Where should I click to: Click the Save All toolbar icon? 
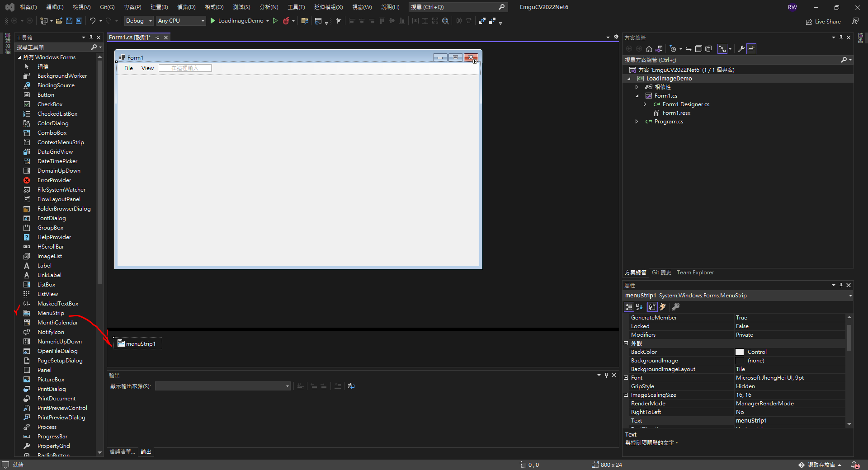(x=79, y=21)
